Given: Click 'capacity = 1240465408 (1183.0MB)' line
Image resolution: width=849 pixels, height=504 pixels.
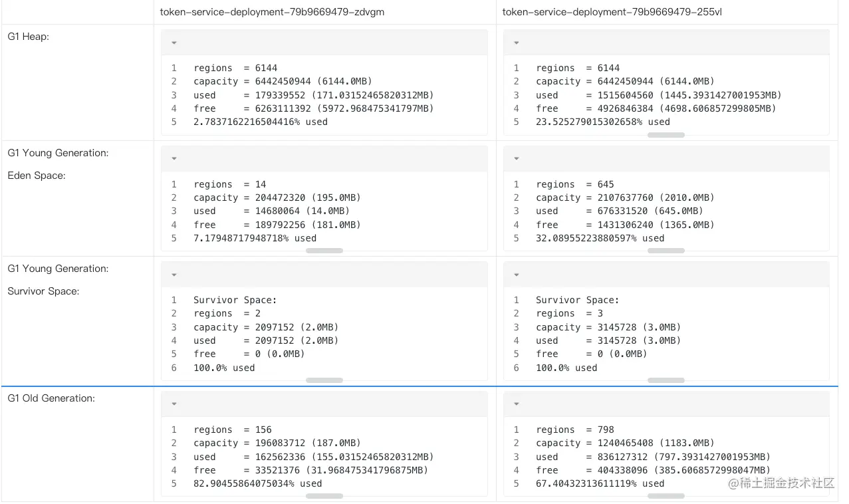Looking at the screenshot, I should pyautogui.click(x=626, y=443).
